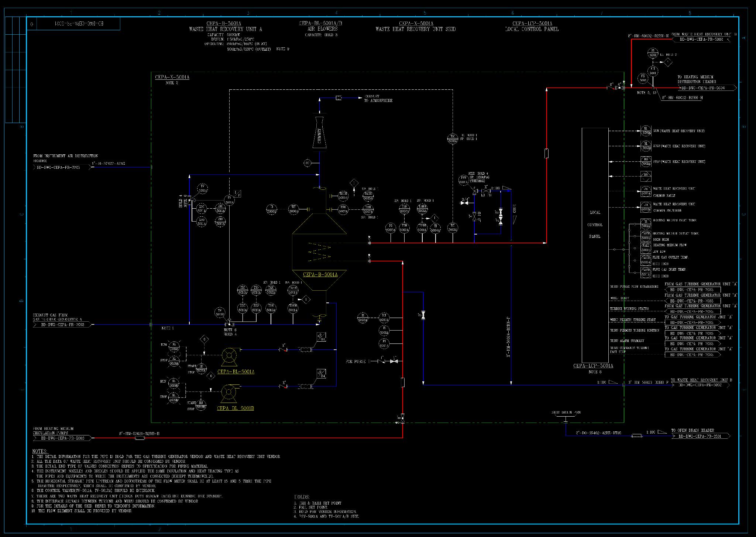This screenshot has width=756, height=537.
Task: Select the TAHH 5001A bubble near blower inlet
Action: coord(293,290)
